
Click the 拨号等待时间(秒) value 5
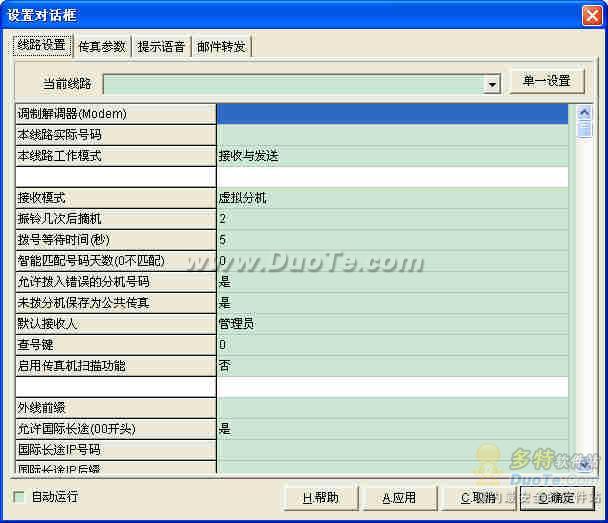(x=222, y=240)
